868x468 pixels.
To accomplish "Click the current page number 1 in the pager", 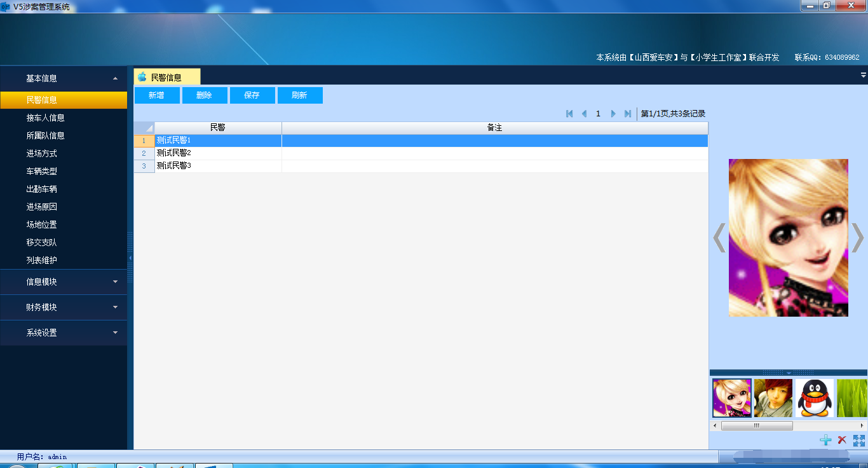I will (x=598, y=114).
